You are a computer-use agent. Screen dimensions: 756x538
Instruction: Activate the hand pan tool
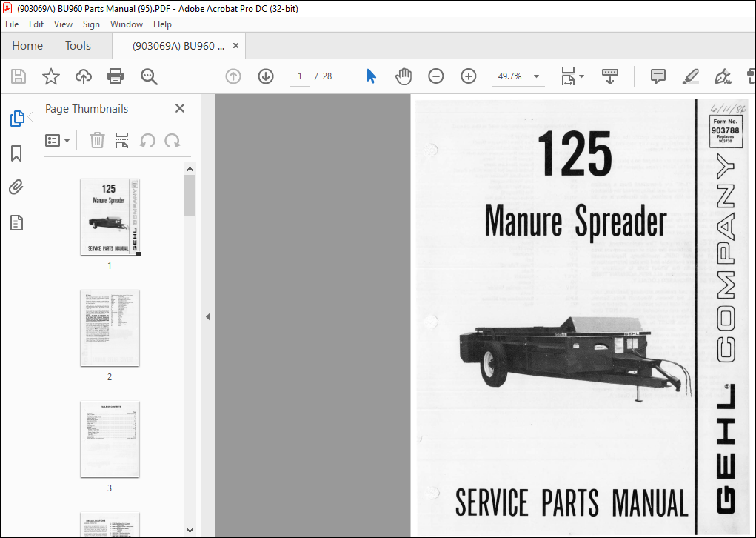click(x=404, y=76)
